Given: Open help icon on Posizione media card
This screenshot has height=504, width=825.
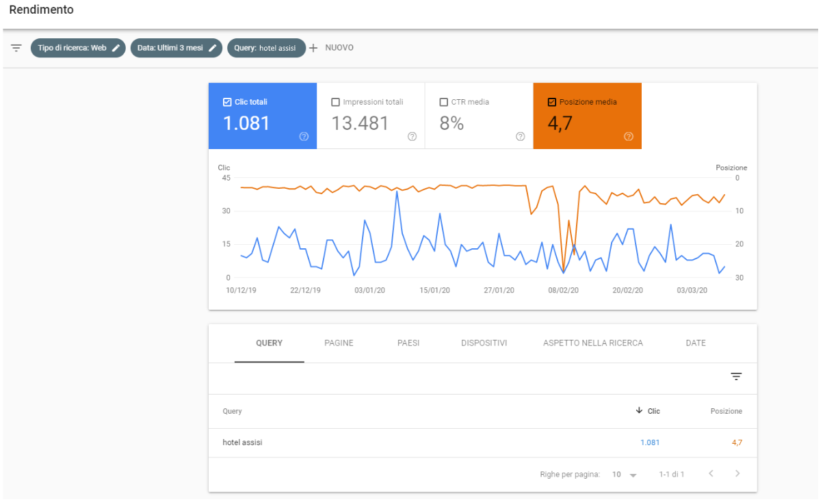Looking at the screenshot, I should click(x=628, y=137).
